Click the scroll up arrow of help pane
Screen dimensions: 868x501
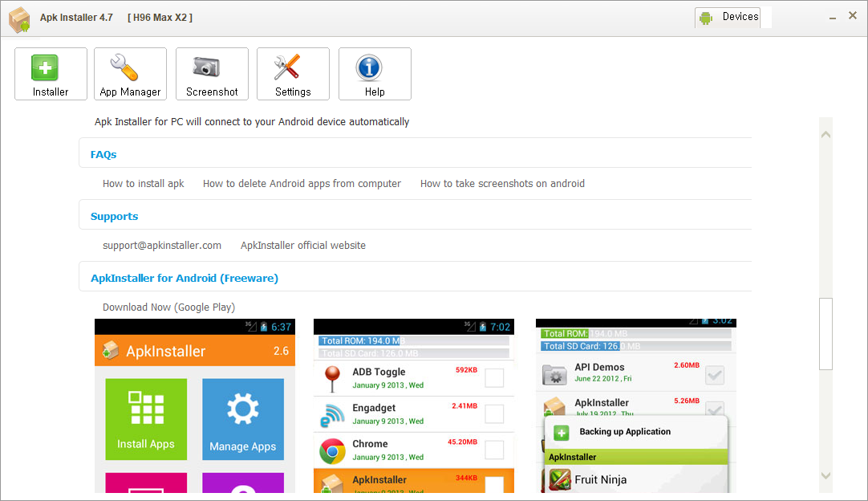(825, 135)
